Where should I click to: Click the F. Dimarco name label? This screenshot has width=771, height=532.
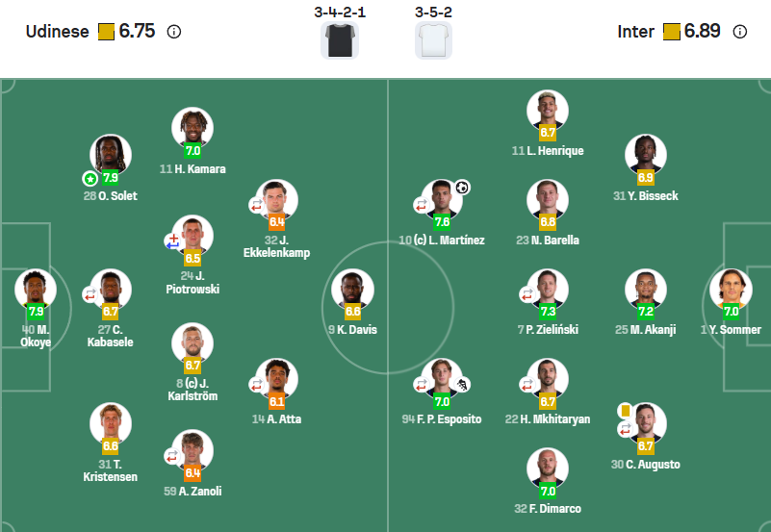(547, 508)
